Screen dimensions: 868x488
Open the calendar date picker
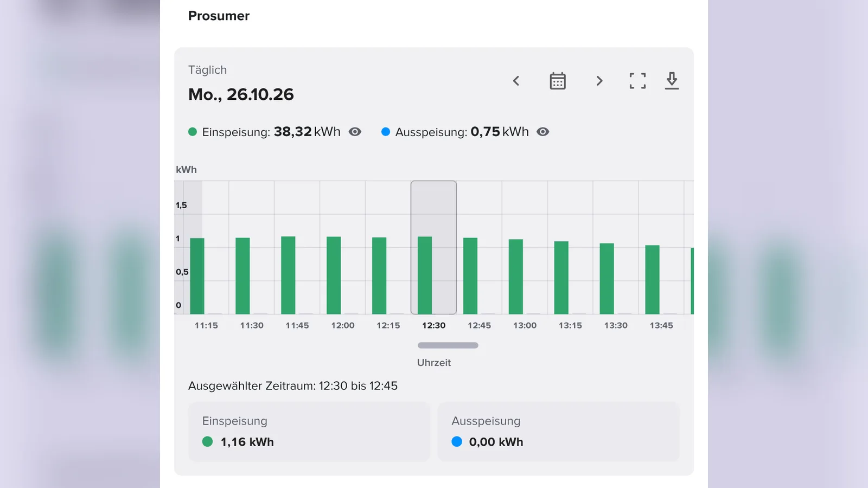557,81
